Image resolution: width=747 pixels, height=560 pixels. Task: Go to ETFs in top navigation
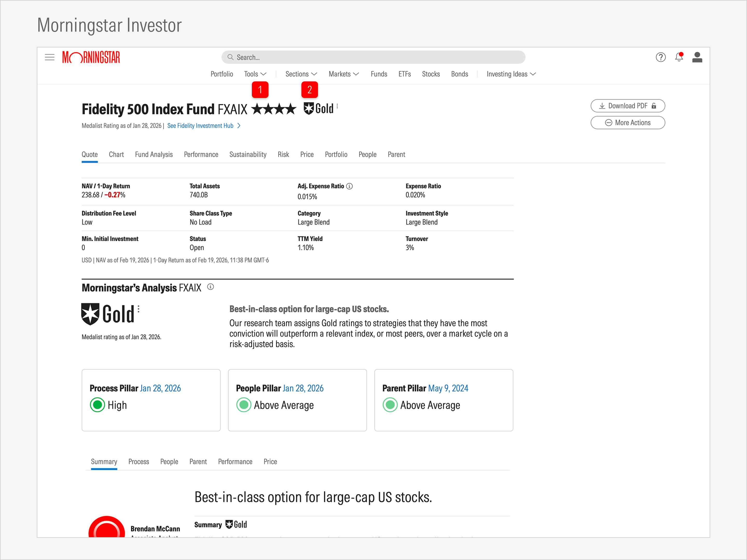[x=405, y=74]
